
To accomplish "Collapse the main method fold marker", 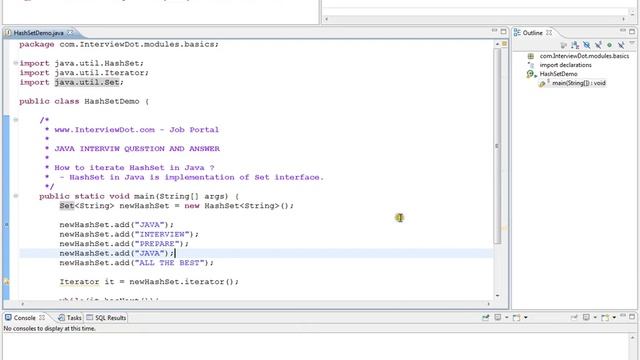I will coord(16,196).
